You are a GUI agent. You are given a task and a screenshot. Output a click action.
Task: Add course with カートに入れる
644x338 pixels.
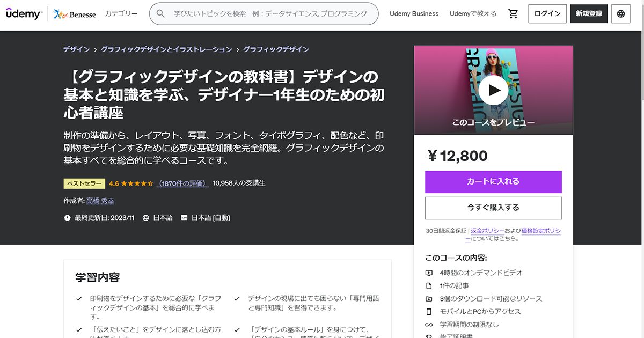[493, 182]
